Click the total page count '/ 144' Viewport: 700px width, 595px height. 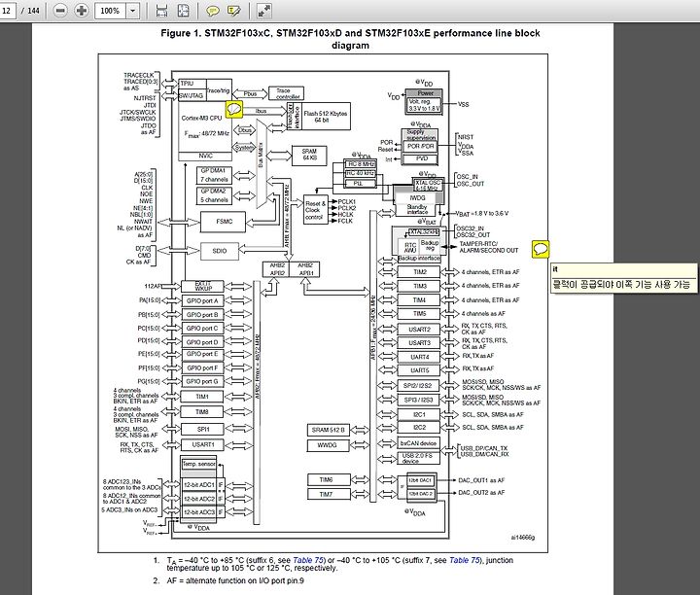click(x=30, y=11)
